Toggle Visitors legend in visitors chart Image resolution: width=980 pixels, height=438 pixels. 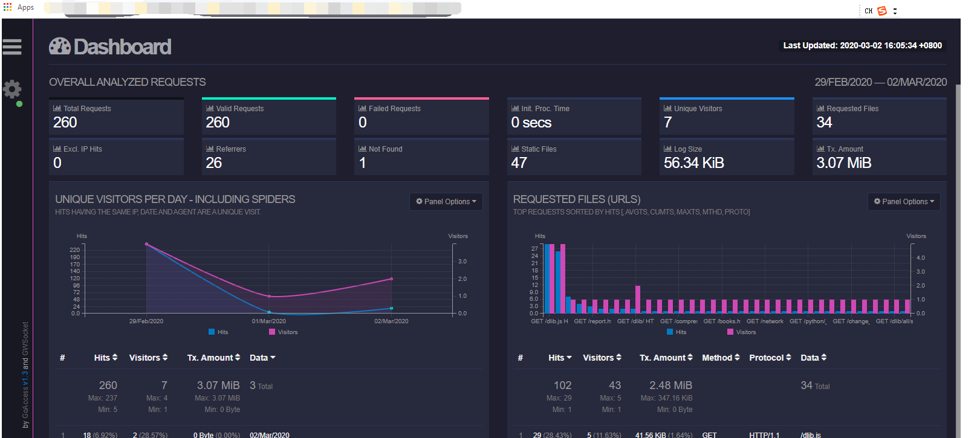(283, 332)
